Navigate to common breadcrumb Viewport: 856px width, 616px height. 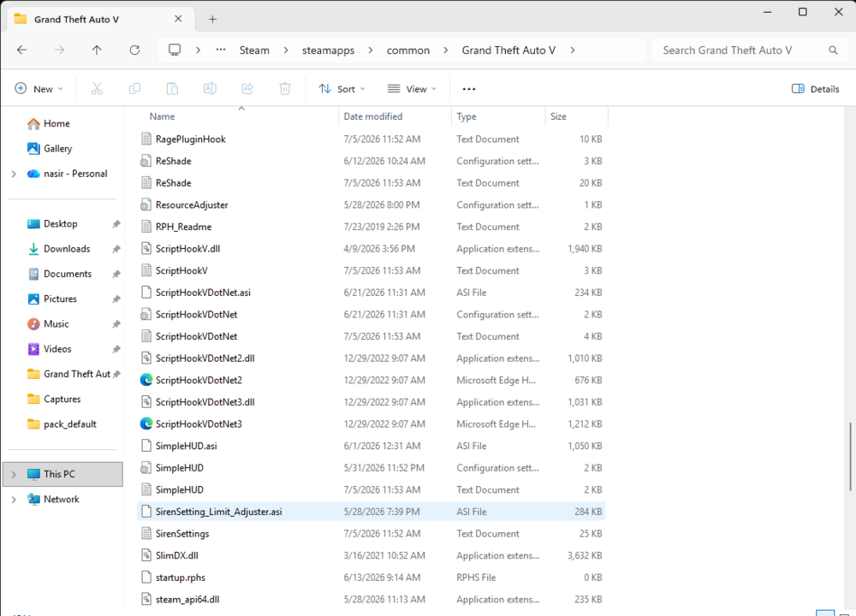[x=408, y=50]
